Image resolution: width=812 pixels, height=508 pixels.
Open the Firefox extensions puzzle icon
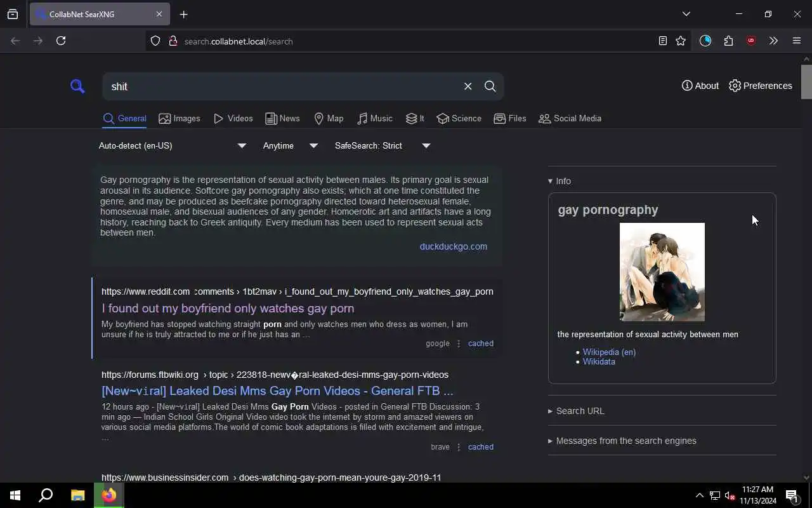(728, 41)
